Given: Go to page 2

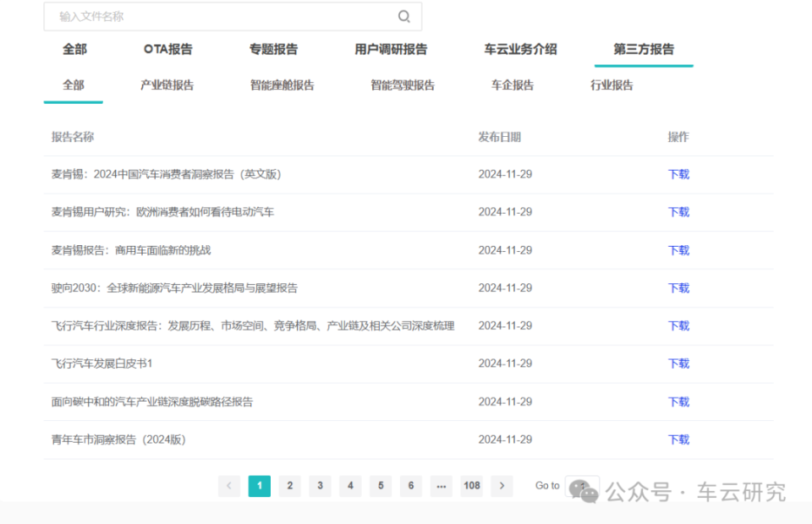Looking at the screenshot, I should (289, 486).
